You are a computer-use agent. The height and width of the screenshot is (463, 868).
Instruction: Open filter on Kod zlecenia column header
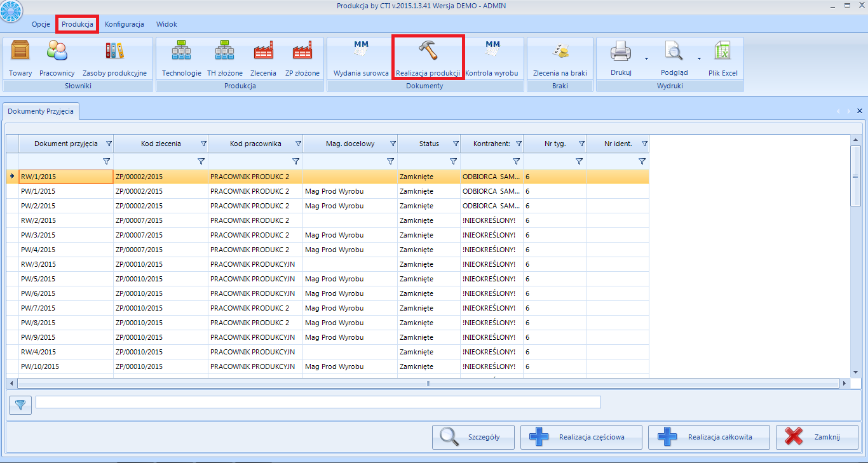pos(203,144)
